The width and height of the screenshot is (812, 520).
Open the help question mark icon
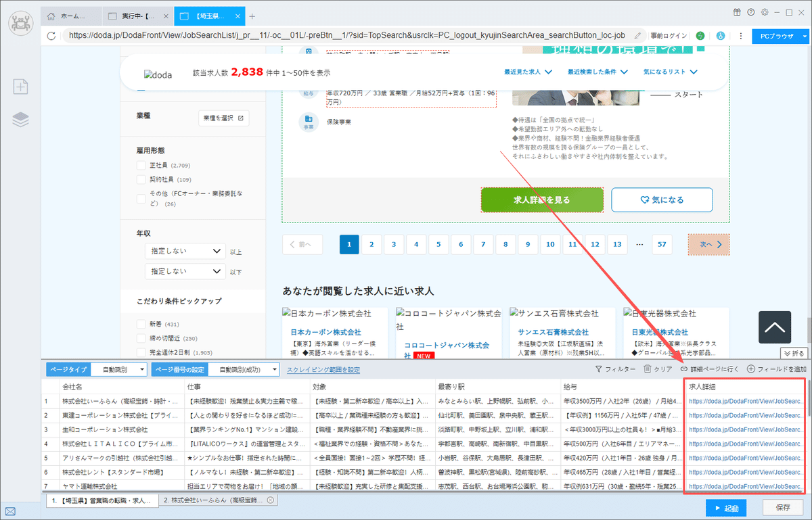pos(751,12)
